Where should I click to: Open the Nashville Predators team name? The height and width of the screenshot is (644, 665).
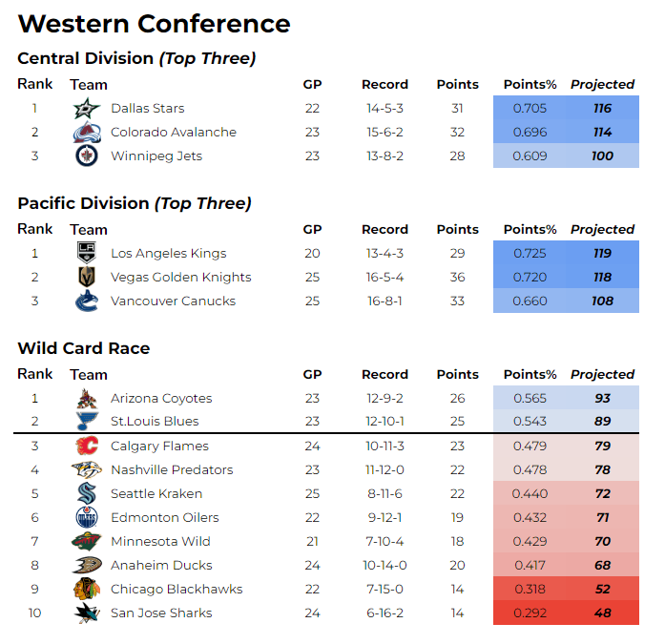172,470
